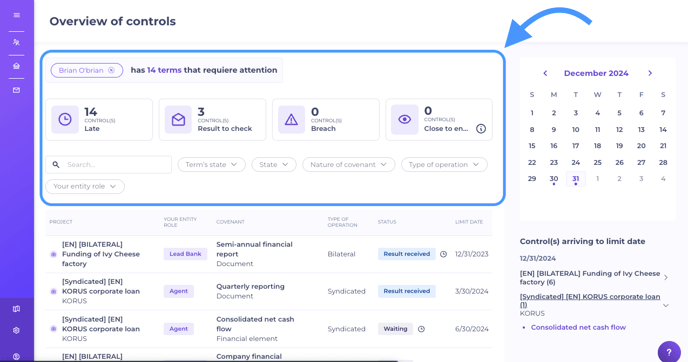Open the Your entity role dropdown
Image resolution: width=688 pixels, height=362 pixels.
point(85,186)
